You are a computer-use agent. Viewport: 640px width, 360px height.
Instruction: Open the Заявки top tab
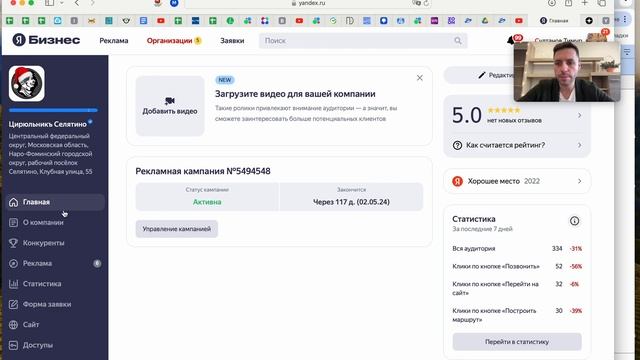(x=232, y=40)
